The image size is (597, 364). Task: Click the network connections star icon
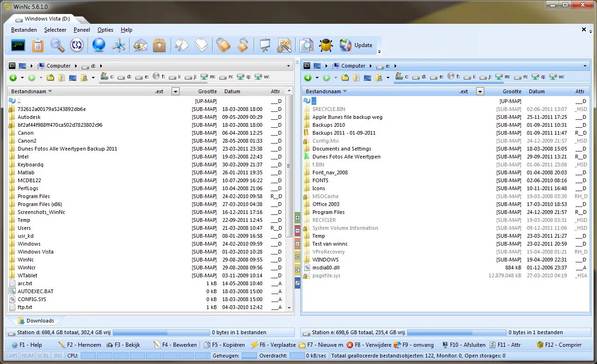click(119, 45)
